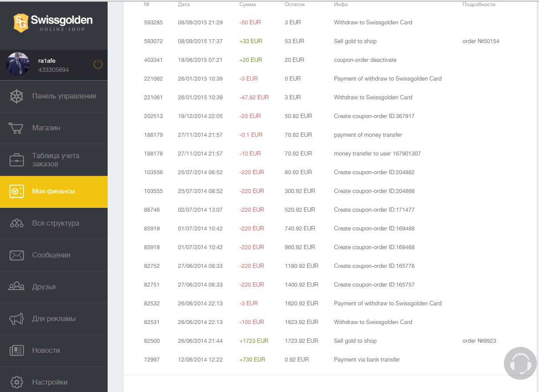Click the Сумма column header
Image resolution: width=539 pixels, height=392 pixels.
[247, 4]
